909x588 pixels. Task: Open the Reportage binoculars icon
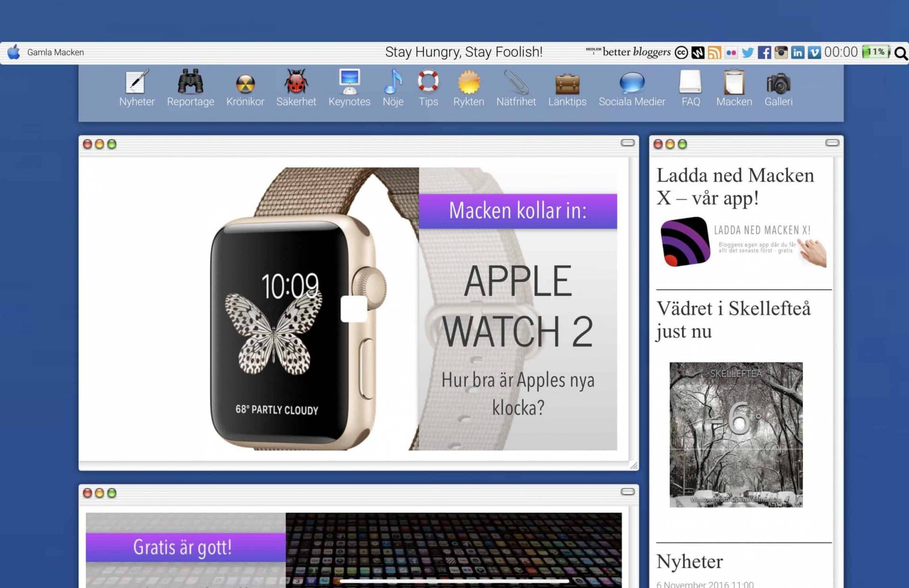(190, 81)
